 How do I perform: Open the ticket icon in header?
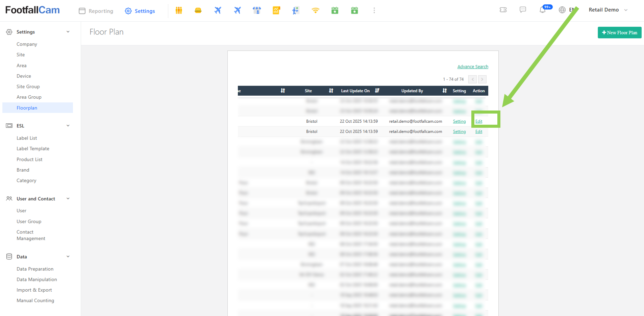tap(503, 10)
